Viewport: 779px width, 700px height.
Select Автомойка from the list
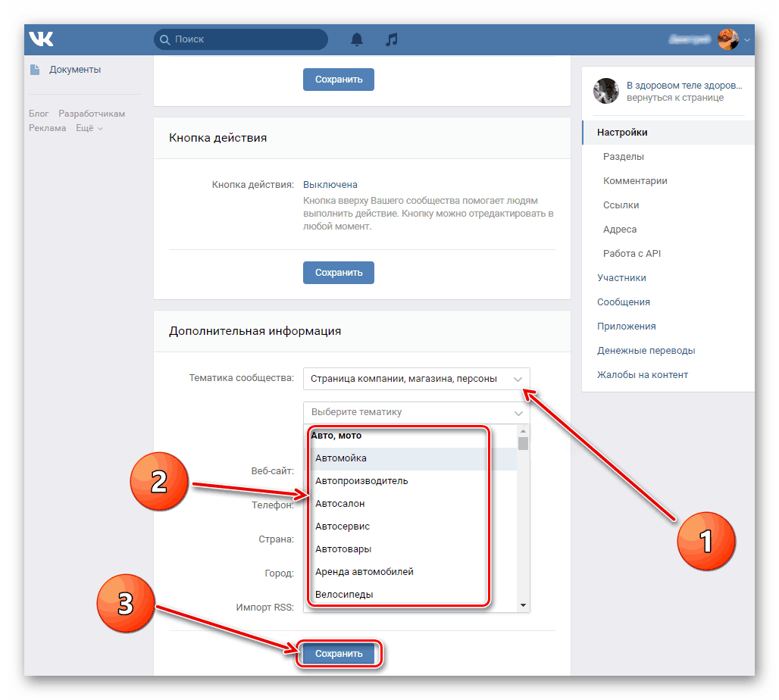click(x=410, y=458)
